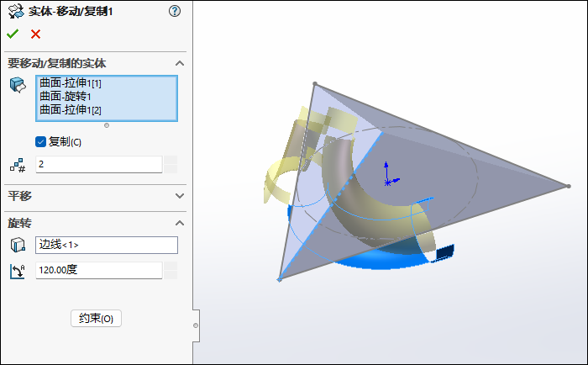Click the 120.00度 angle input field

point(99,270)
